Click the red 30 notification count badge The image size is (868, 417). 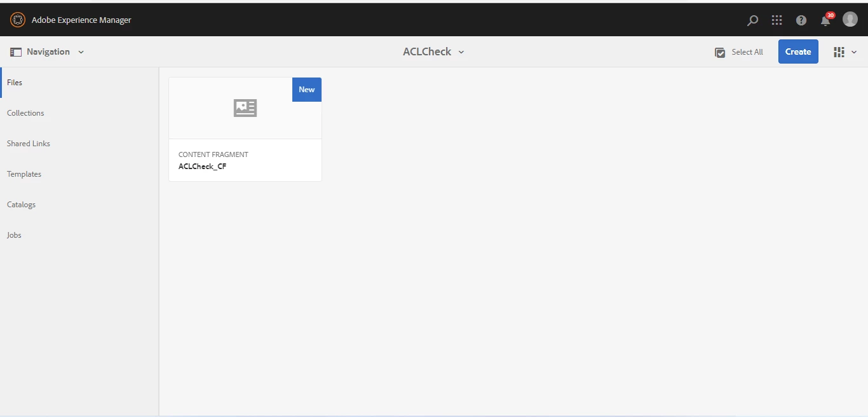[830, 15]
